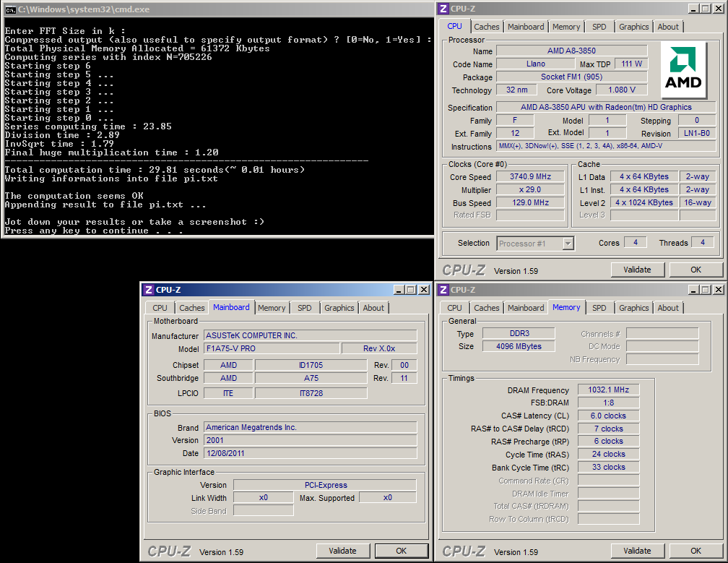Minimize the CPU-Z Mainboard window
728x563 pixels.
[399, 290]
